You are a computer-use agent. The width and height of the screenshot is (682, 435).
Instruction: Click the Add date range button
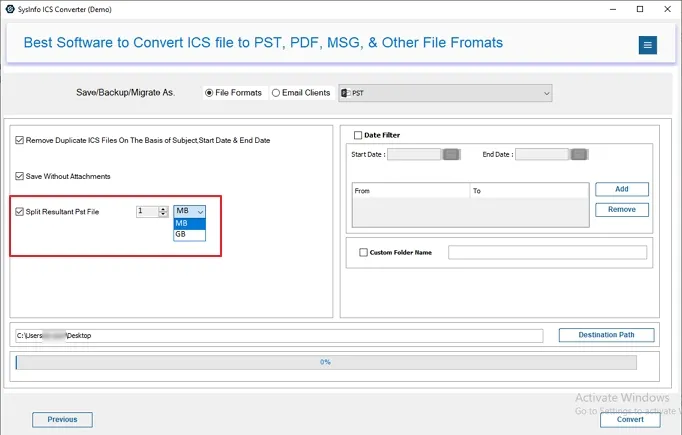(622, 189)
